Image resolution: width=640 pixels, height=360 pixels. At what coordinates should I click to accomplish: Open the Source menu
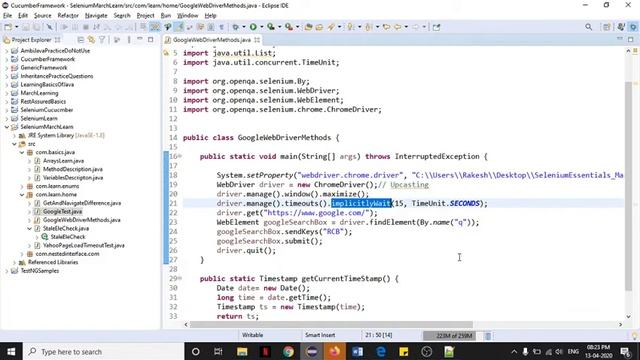click(42, 16)
